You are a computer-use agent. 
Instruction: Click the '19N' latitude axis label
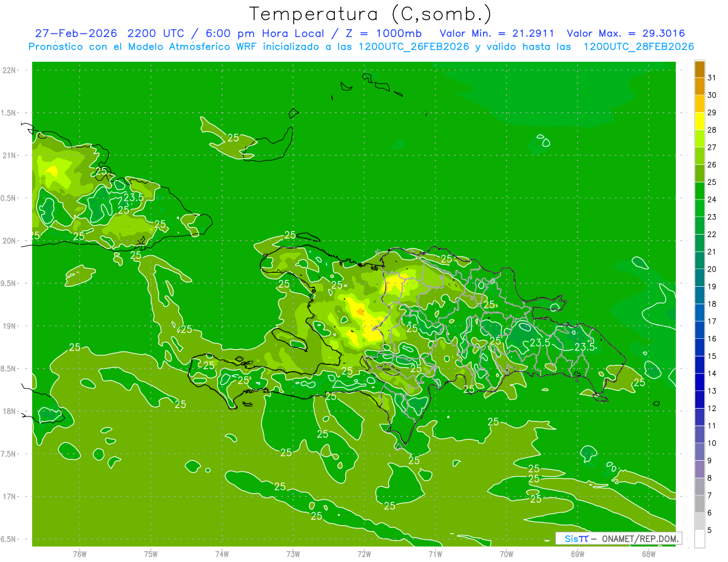point(10,326)
